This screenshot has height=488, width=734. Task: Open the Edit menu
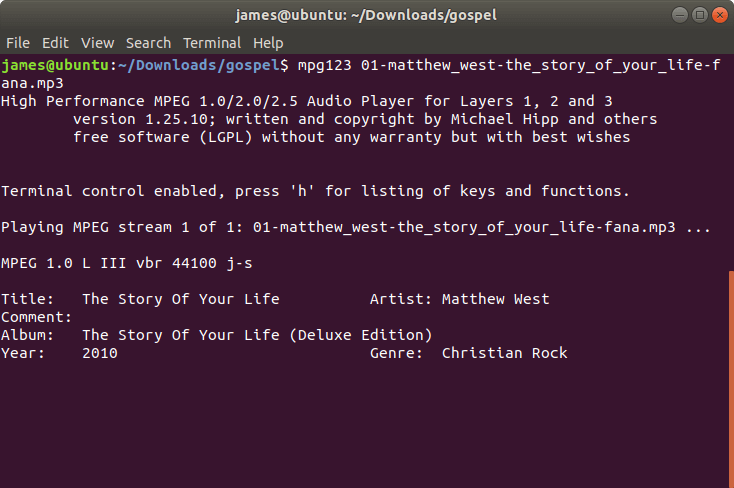[x=55, y=43]
